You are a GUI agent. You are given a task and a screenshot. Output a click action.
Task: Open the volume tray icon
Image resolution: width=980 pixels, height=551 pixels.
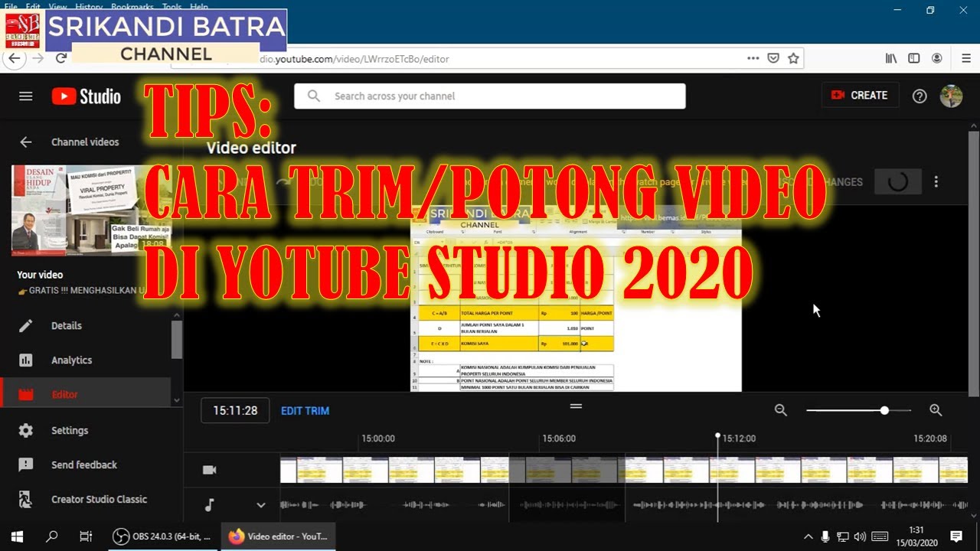point(860,536)
